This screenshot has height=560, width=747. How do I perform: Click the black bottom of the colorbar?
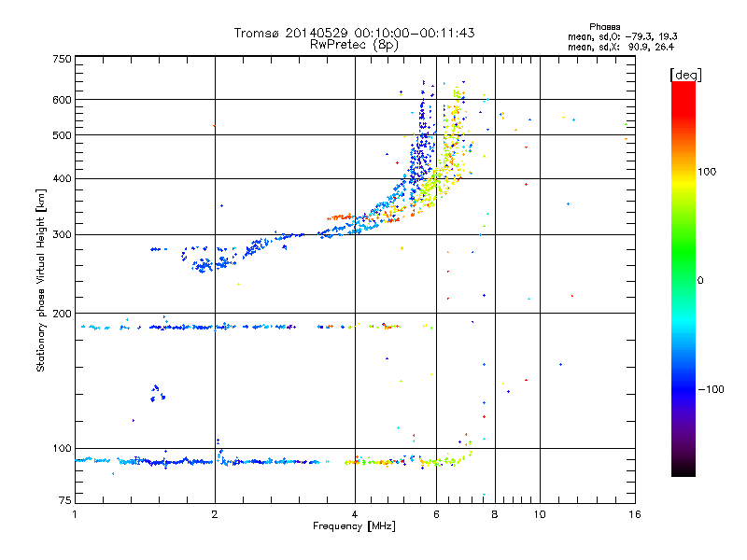point(684,469)
